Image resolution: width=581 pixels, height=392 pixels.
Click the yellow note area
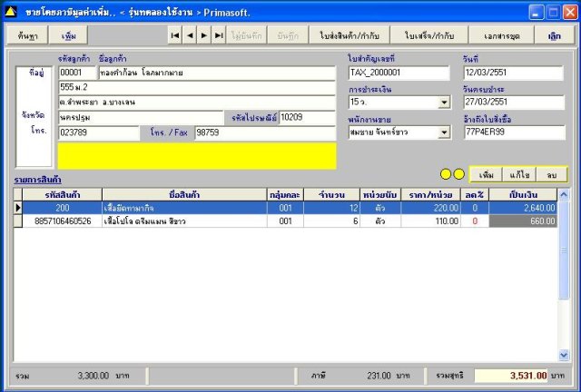coord(196,155)
